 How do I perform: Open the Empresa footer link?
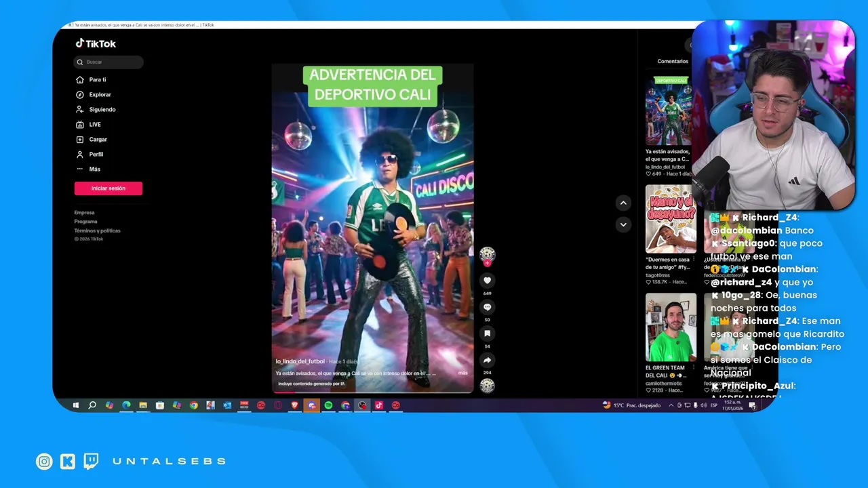click(x=84, y=213)
